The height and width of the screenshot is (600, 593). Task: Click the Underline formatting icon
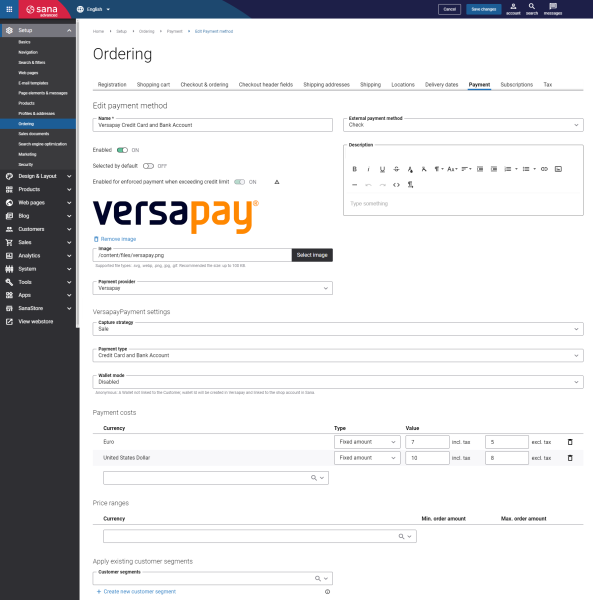click(x=382, y=169)
